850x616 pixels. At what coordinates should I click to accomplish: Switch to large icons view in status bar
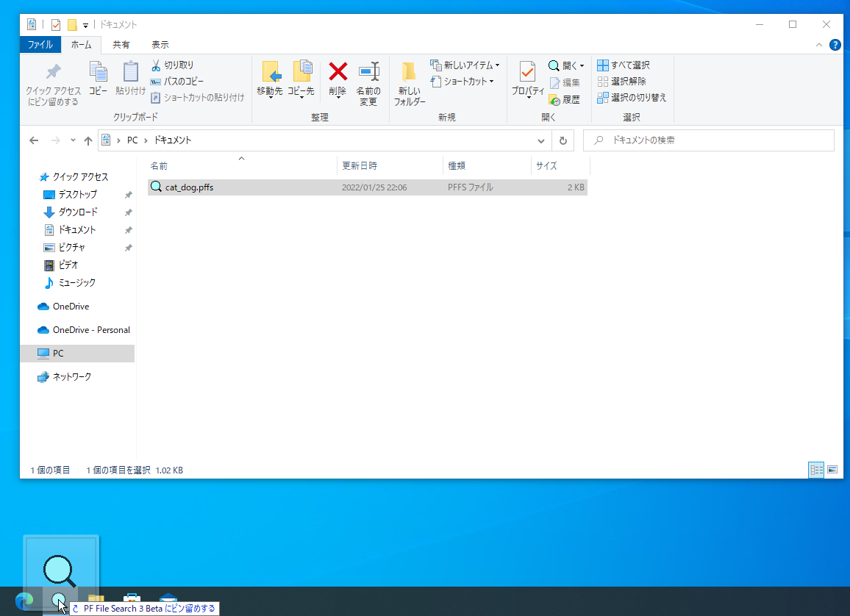832,470
